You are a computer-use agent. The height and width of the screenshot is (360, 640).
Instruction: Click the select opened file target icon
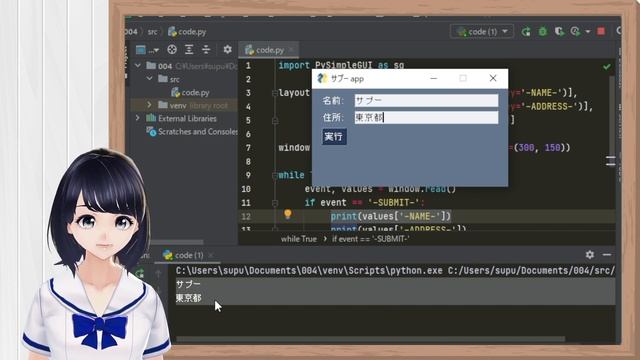[172, 50]
